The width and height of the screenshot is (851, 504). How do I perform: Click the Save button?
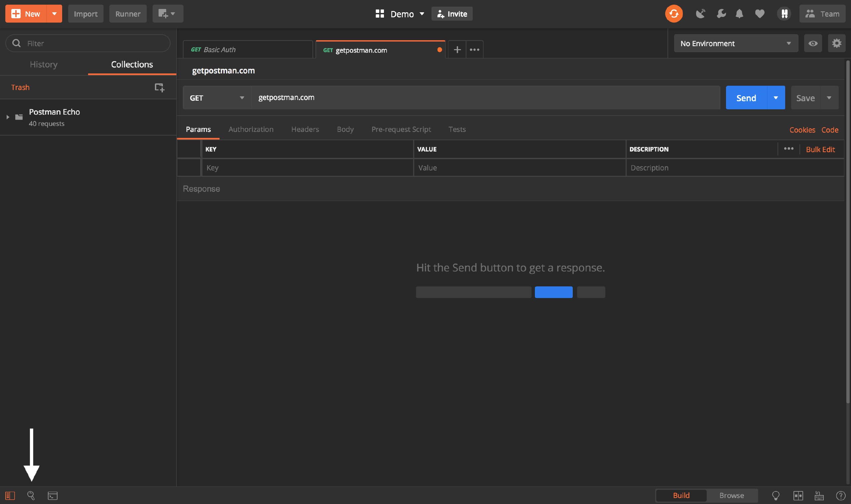tap(805, 98)
